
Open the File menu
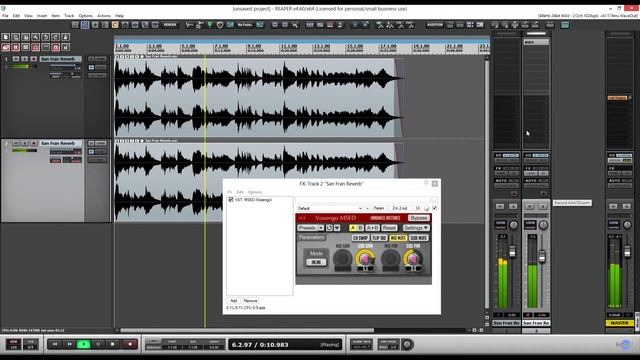point(5,16)
